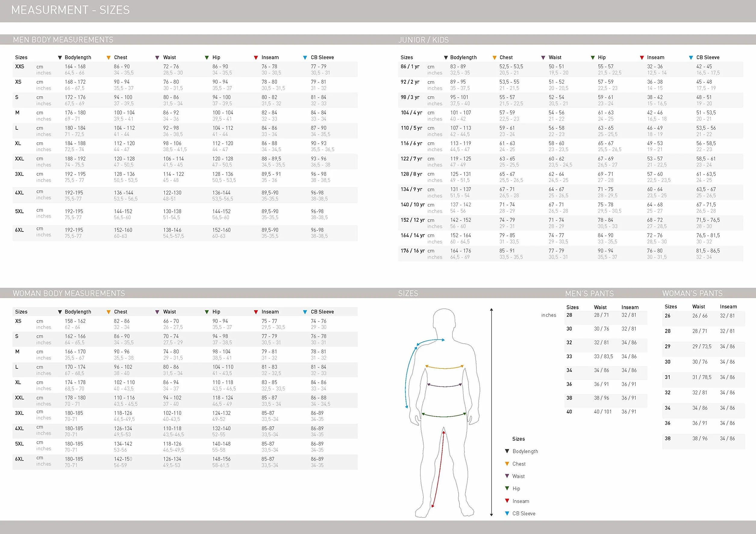Click the Woman M bodylength value '166 - 170'

[75, 352]
